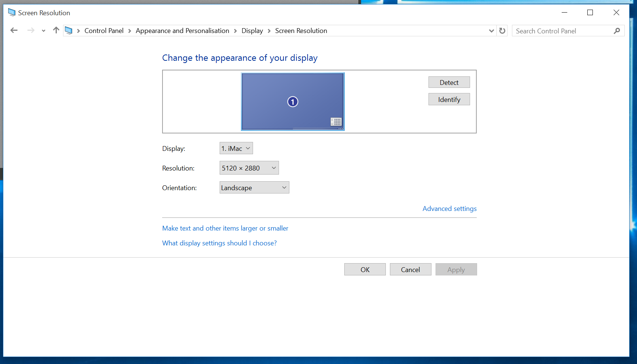Close the Screen Resolution window
637x364 pixels.
(x=617, y=13)
